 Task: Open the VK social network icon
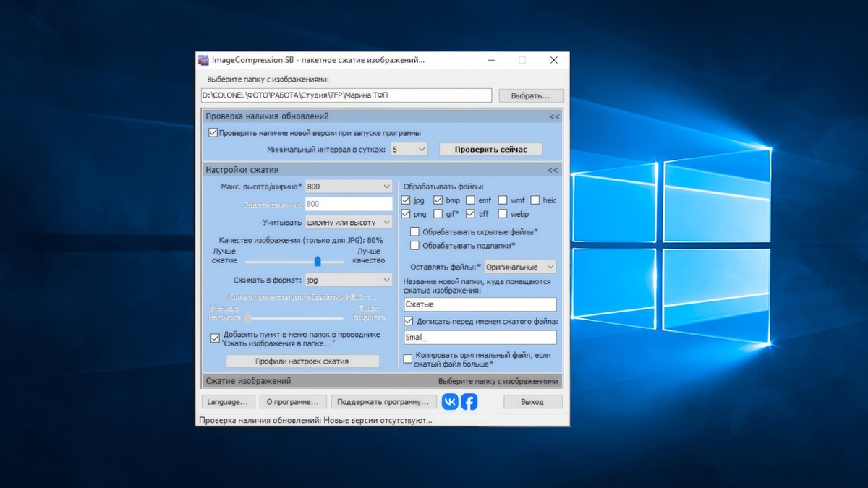(450, 402)
